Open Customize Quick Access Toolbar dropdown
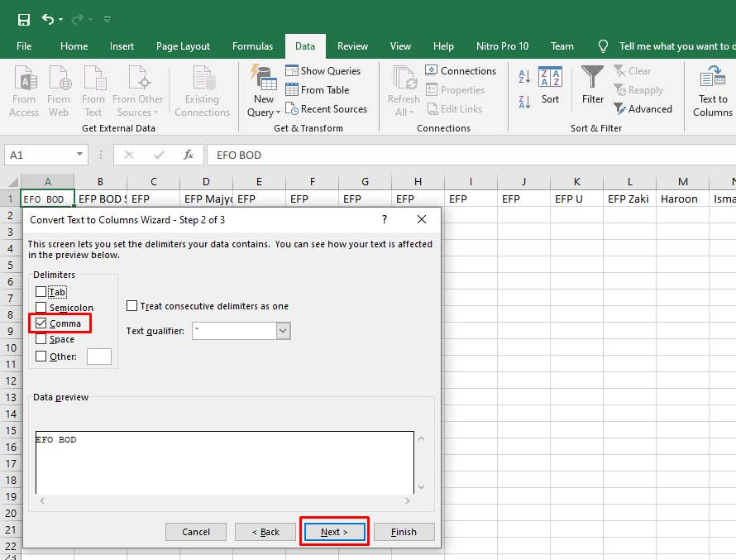Screen dimensions: 736x560 (107, 20)
